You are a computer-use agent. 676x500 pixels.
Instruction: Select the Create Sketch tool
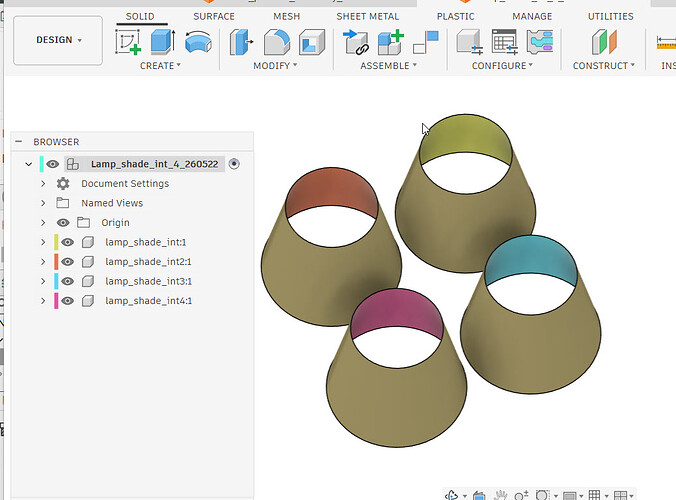point(128,42)
